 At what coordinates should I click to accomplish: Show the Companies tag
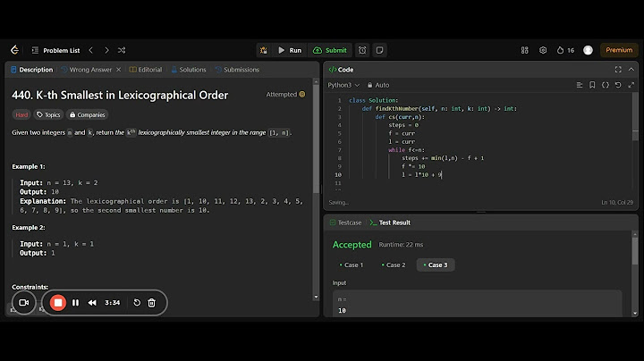(87, 115)
